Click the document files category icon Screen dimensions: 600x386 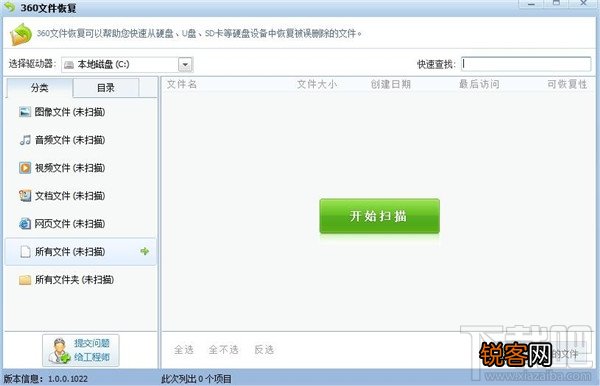click(25, 195)
